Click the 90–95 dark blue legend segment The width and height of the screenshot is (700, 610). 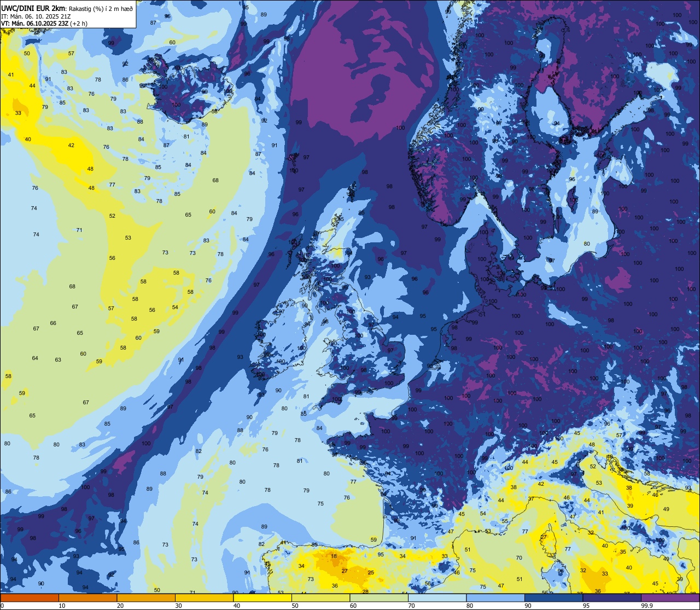pos(553,597)
